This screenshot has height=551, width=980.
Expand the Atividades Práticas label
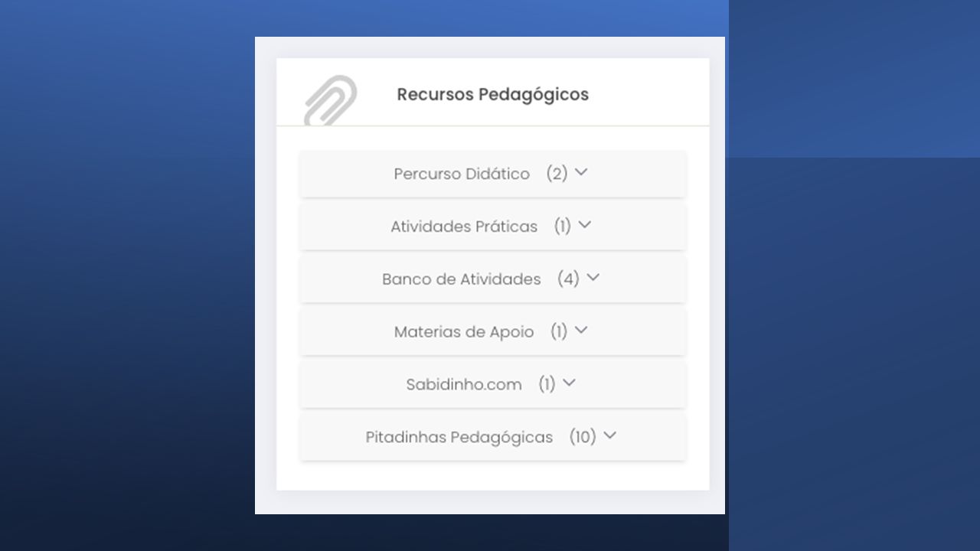(464, 227)
